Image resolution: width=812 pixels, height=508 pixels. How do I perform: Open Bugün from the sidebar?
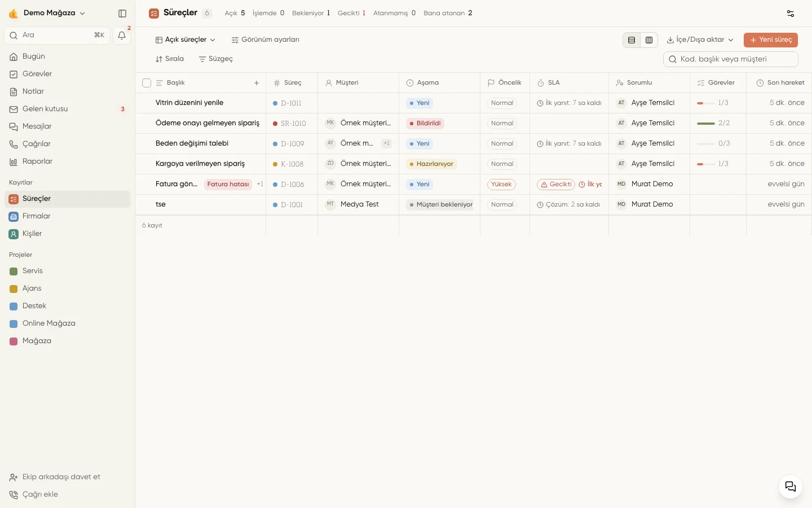[68, 56]
